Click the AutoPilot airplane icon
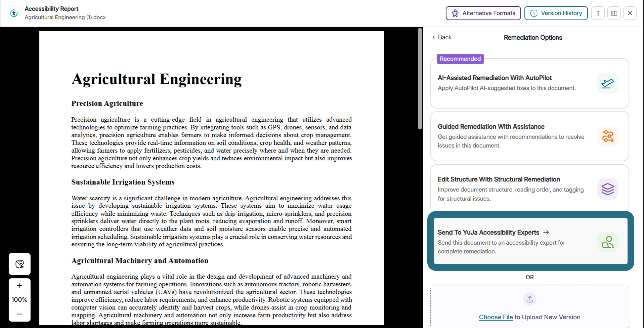This screenshot has width=644, height=328. click(608, 83)
